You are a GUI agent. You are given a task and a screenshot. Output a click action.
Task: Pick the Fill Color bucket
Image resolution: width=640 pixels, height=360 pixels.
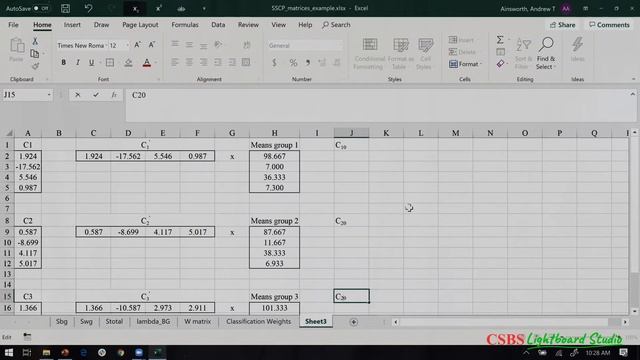coord(128,62)
